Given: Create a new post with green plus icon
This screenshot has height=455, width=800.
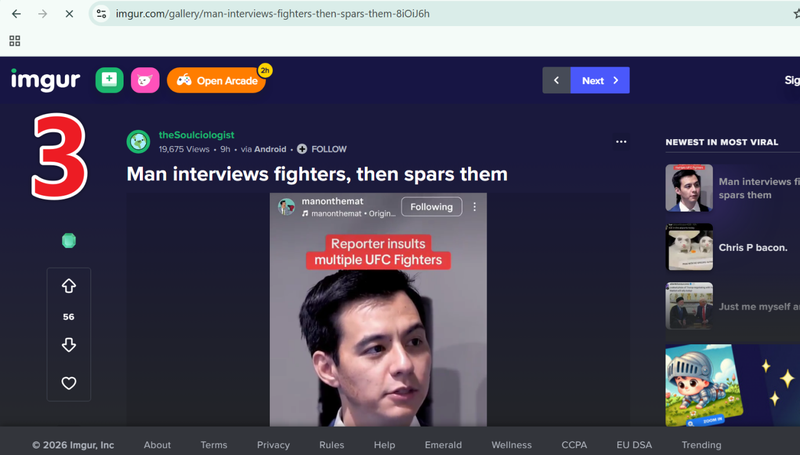Looking at the screenshot, I should click(x=109, y=80).
